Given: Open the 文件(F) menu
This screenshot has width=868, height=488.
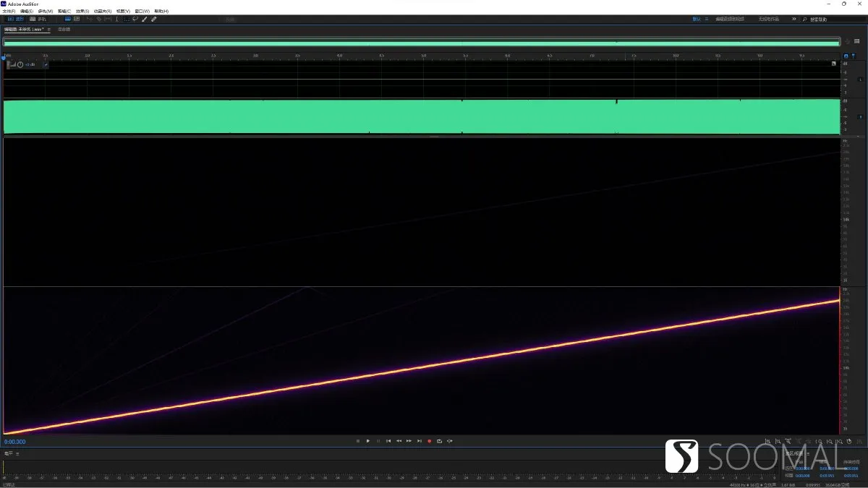Looking at the screenshot, I should pos(9,12).
